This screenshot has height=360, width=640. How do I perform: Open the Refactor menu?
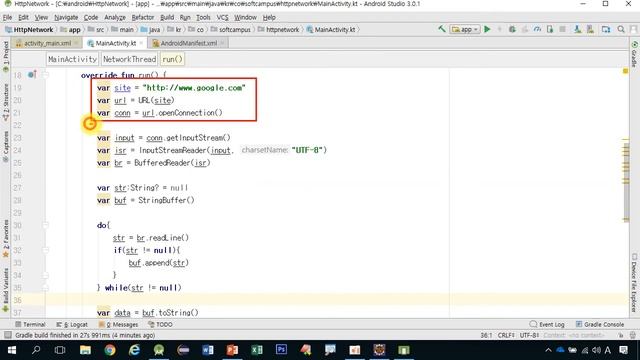coord(142,18)
